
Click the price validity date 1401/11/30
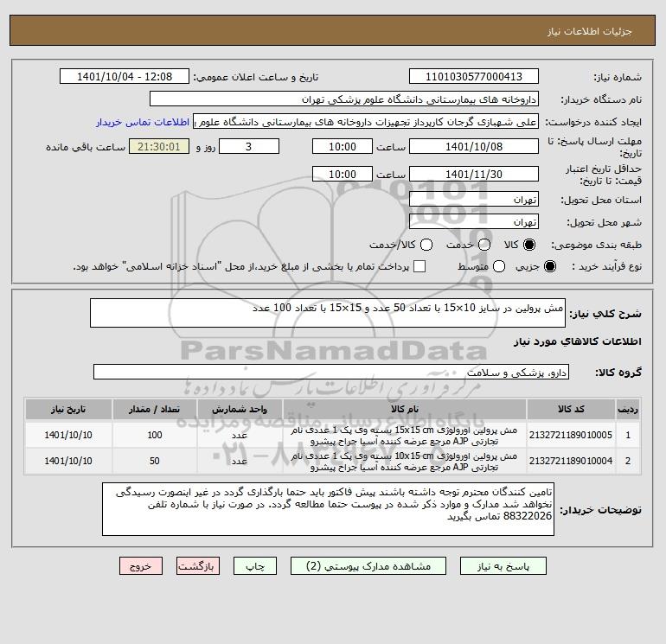pyautogui.click(x=474, y=174)
